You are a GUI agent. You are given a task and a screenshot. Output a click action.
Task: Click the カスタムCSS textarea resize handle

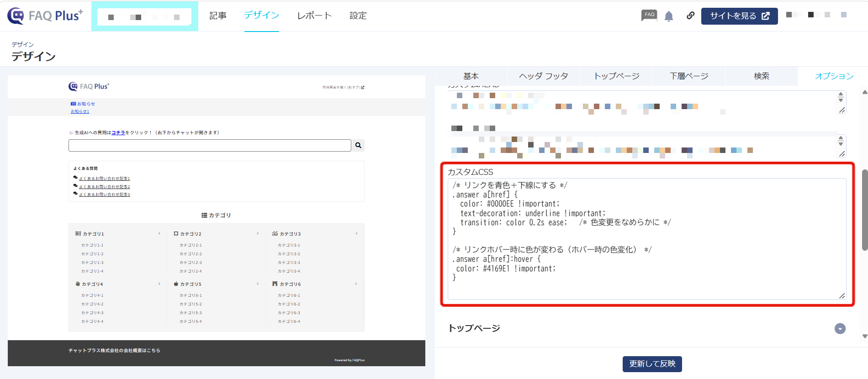click(842, 296)
